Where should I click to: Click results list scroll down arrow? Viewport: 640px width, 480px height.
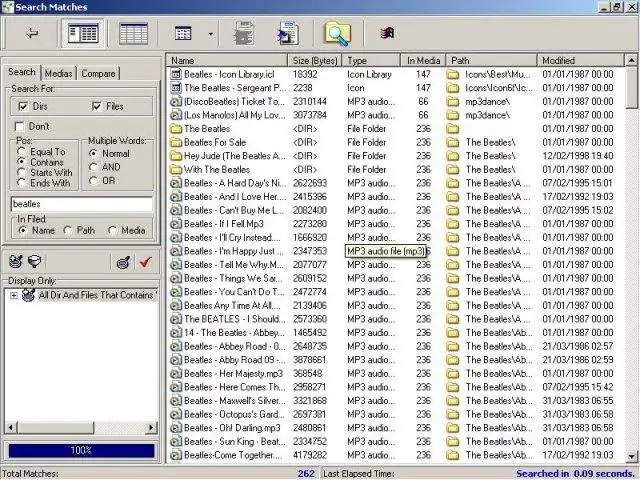[631, 456]
